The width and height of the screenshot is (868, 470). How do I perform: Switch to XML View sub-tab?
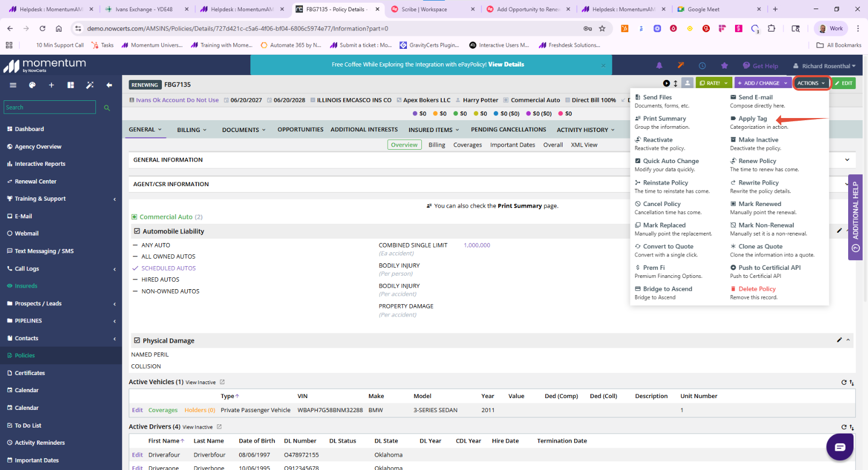[x=584, y=145]
